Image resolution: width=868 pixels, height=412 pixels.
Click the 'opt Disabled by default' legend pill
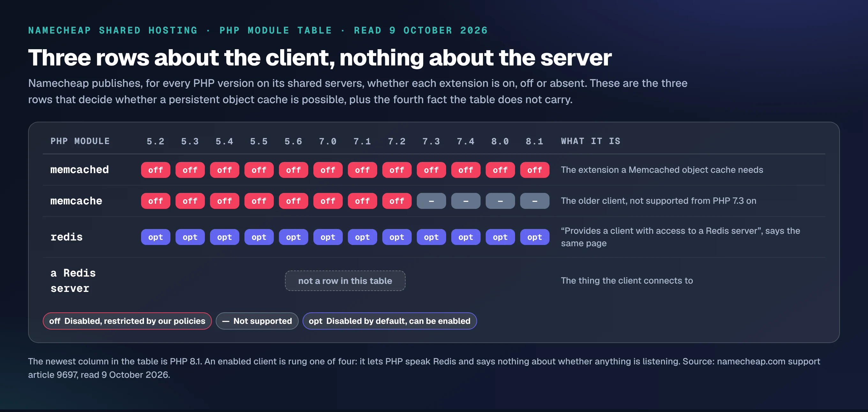point(390,321)
